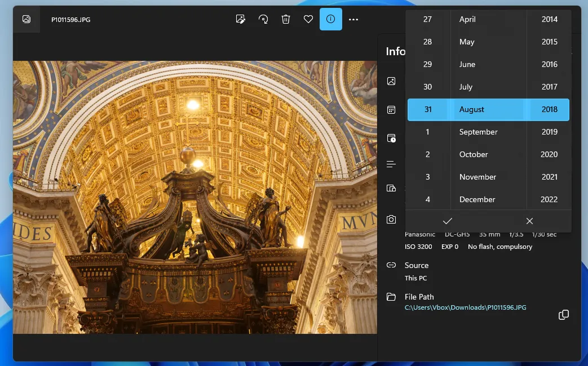Click the camera details icon in the Info panel

[391, 220]
